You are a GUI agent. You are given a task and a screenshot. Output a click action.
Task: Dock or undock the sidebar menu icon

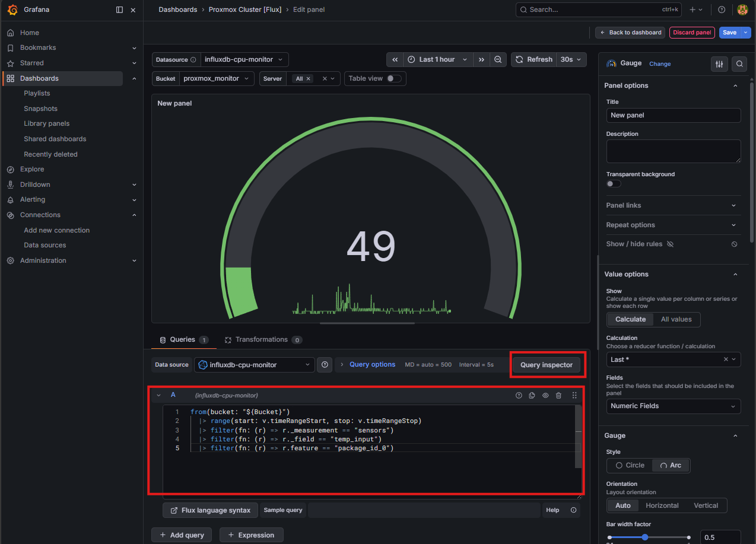pos(120,9)
